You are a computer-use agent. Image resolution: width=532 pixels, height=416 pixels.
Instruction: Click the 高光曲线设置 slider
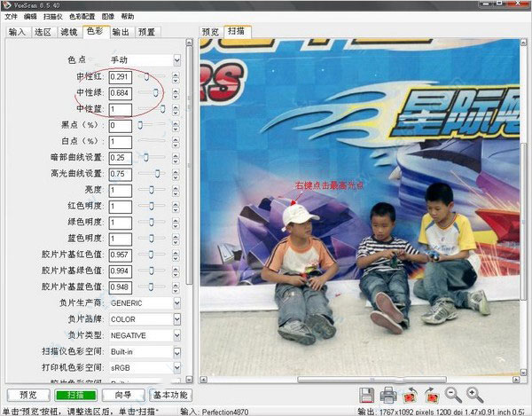tap(152, 174)
